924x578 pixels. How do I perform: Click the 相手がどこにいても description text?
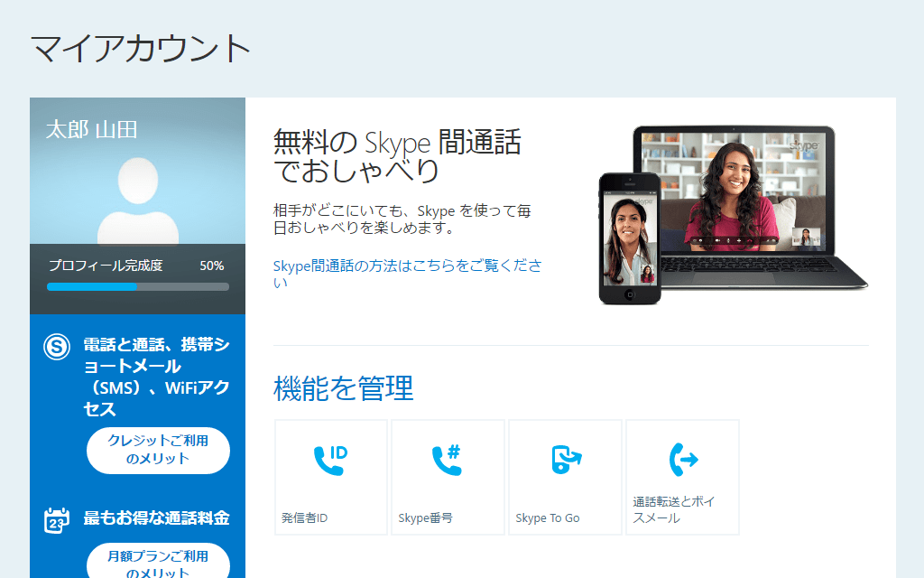pyautogui.click(x=402, y=219)
